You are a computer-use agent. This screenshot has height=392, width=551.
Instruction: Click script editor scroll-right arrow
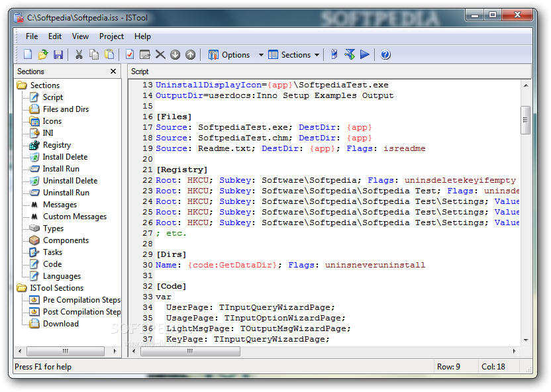514,351
